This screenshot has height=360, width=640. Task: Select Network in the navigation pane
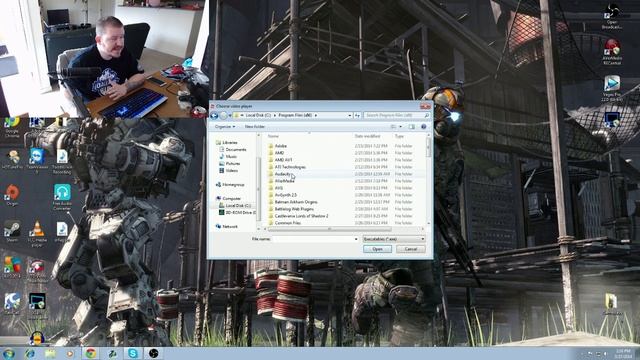click(x=230, y=227)
